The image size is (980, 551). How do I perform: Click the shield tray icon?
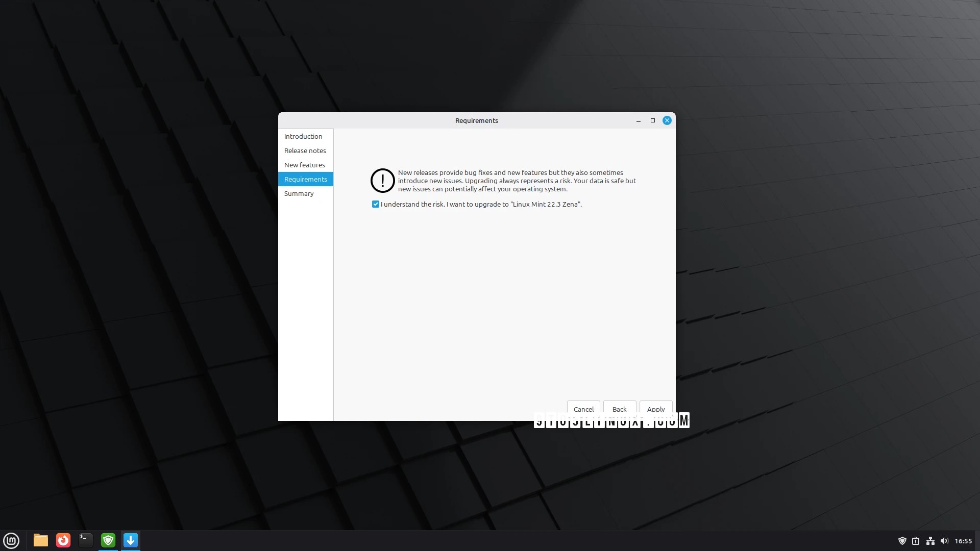[x=902, y=541]
